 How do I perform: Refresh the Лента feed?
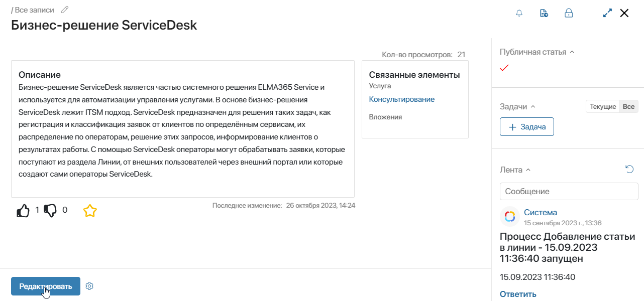tap(629, 170)
